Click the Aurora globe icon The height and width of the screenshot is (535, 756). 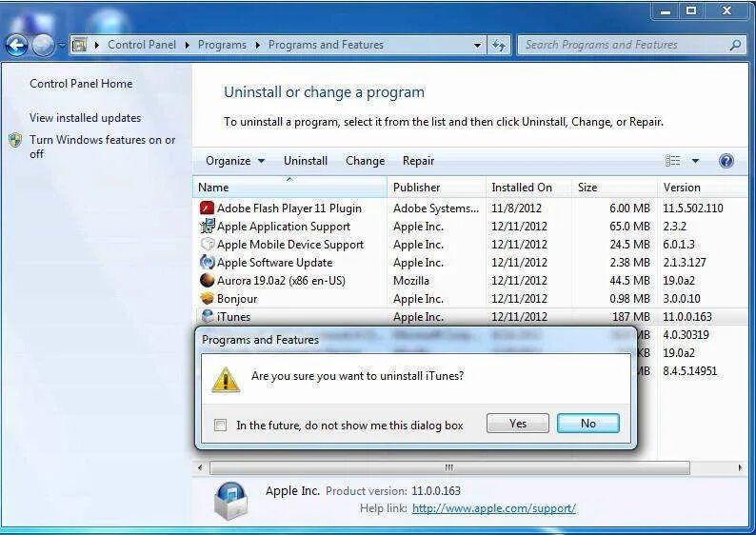point(207,280)
